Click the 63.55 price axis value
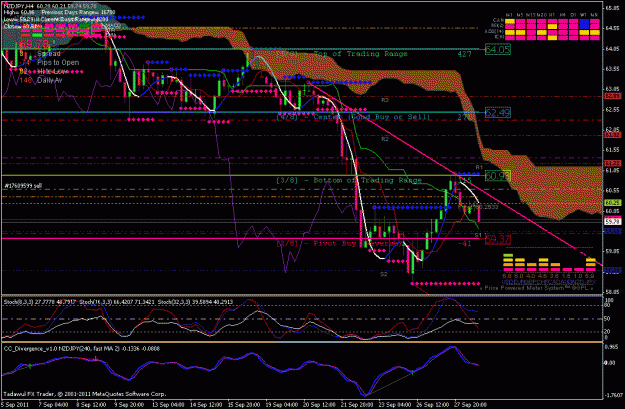Screen dimensions: 625x409 coord(612,69)
